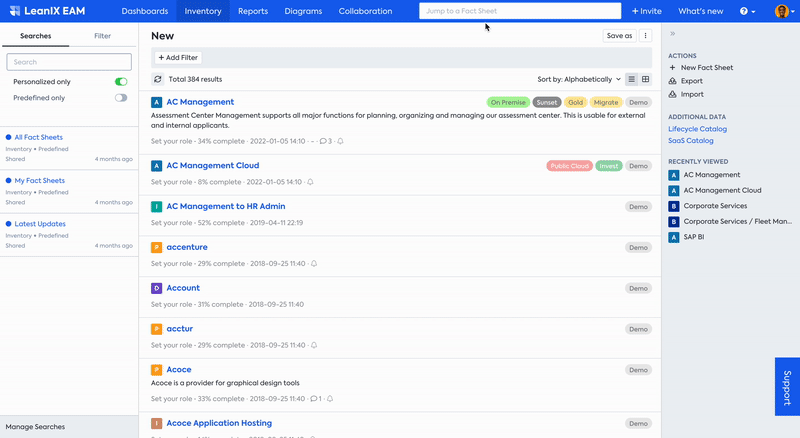Click the Sunset tag on AC Management
Viewport: 800px width, 438px height.
point(547,103)
